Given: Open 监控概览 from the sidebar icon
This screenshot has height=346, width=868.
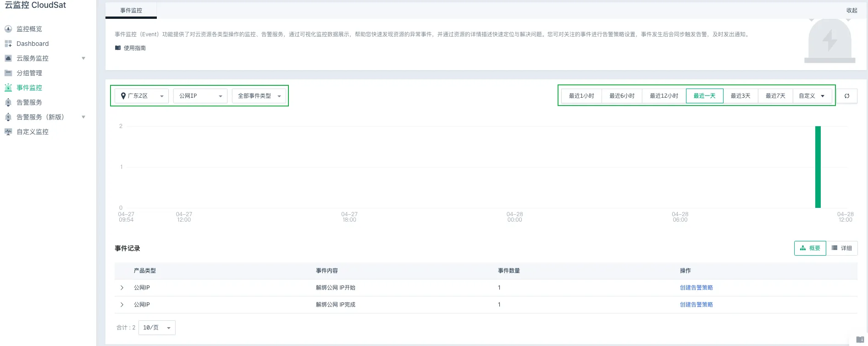Looking at the screenshot, I should (8, 29).
